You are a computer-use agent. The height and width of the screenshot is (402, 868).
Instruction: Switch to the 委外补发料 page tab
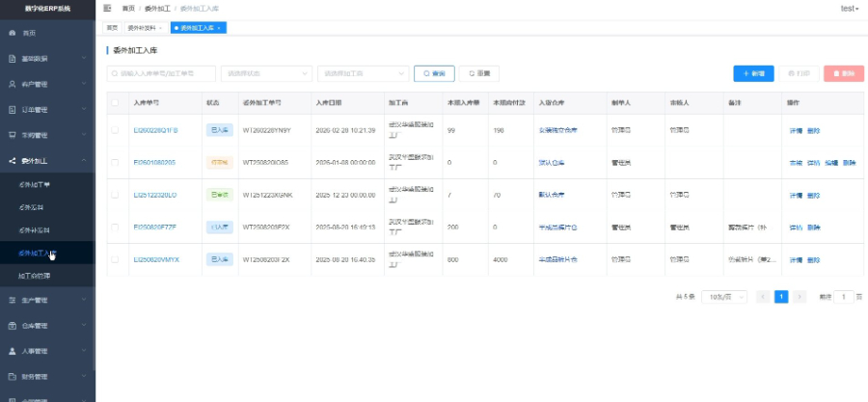point(146,28)
